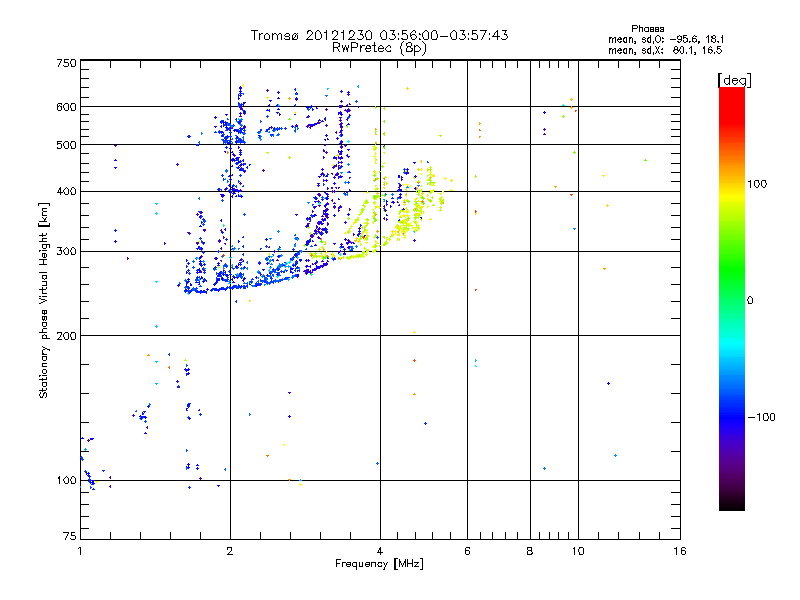Pick the blue zone near -100 on colorbar

tap(732, 416)
